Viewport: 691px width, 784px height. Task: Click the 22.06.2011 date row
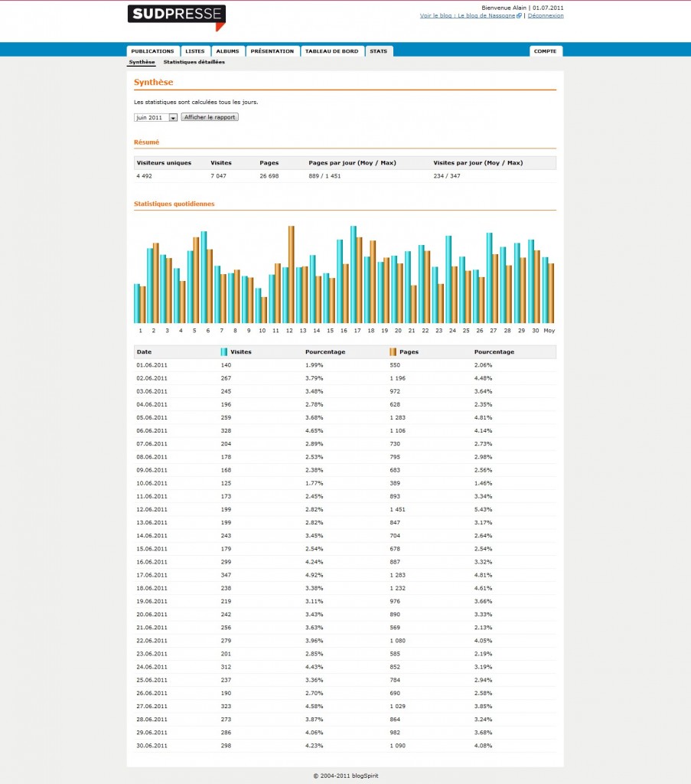click(345, 641)
